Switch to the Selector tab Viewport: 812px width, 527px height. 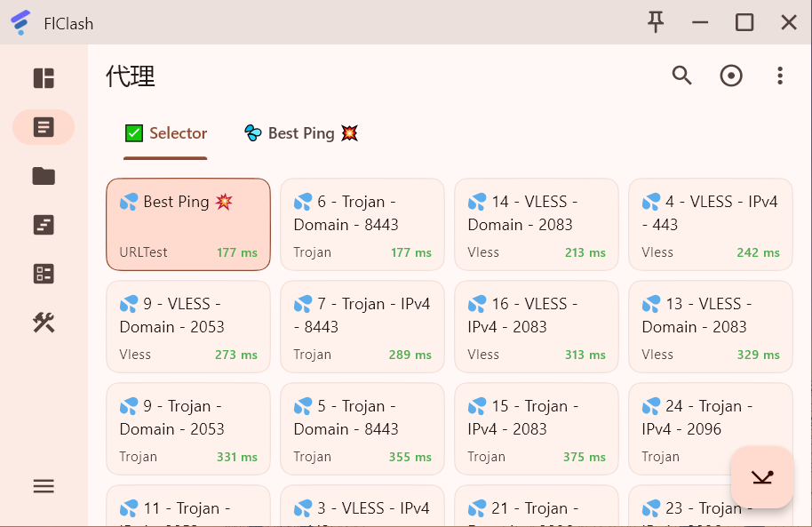point(166,133)
